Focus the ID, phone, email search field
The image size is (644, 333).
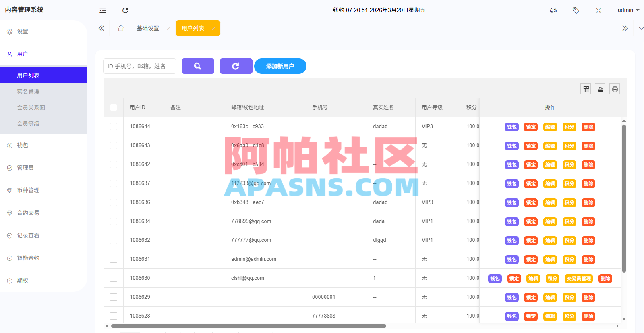pos(140,66)
